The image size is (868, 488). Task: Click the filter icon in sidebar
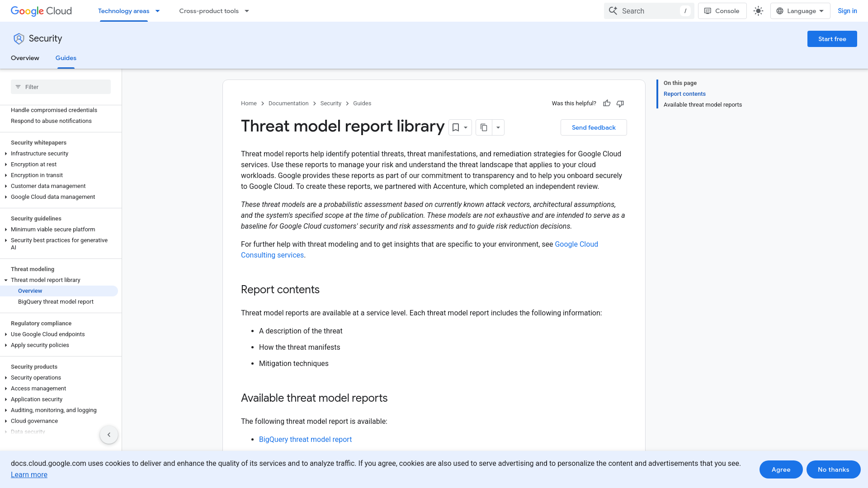click(18, 87)
